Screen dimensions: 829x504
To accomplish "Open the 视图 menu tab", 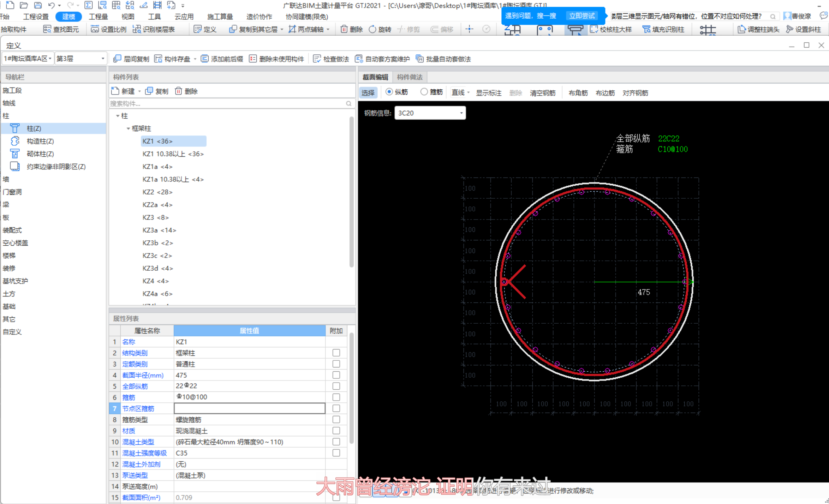I will [128, 17].
